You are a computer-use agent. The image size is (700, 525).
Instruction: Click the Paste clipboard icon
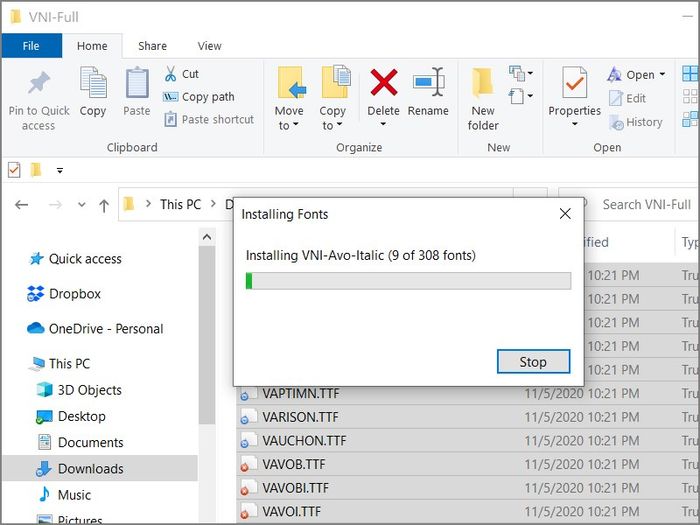point(137,83)
